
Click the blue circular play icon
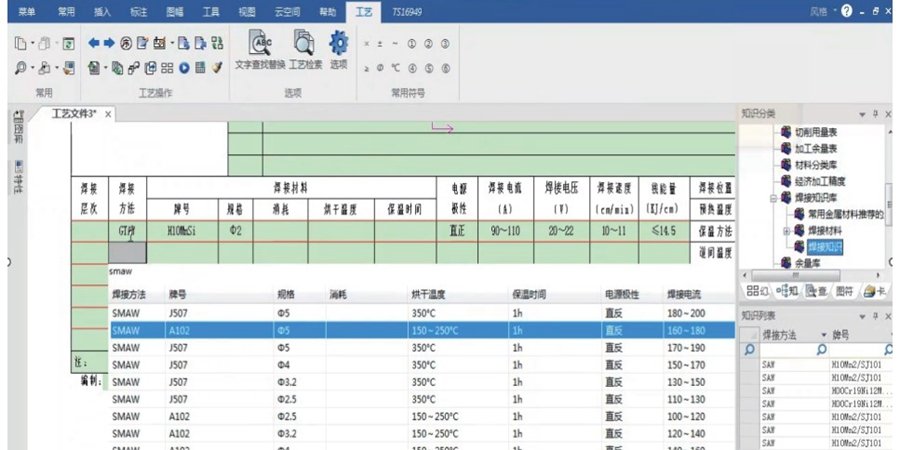pyautogui.click(x=184, y=68)
